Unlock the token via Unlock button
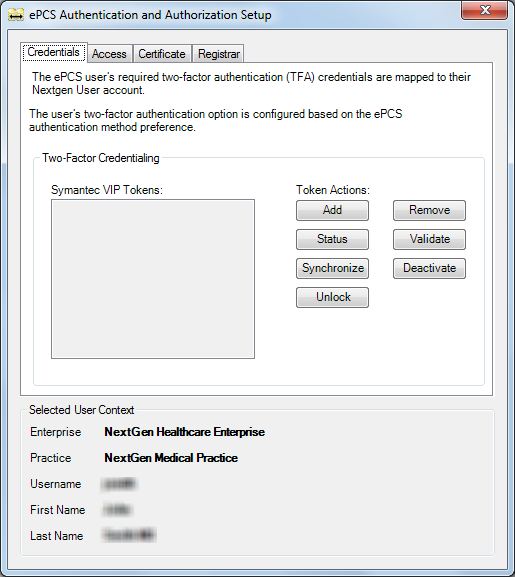The width and height of the screenshot is (515, 577). click(332, 297)
